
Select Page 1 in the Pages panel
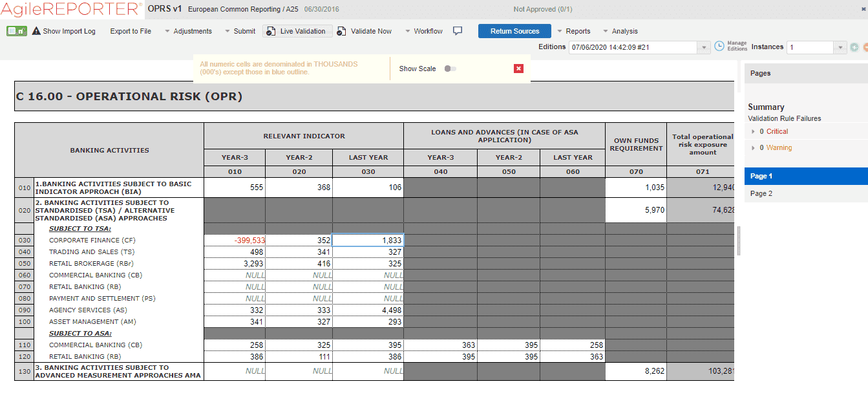806,176
